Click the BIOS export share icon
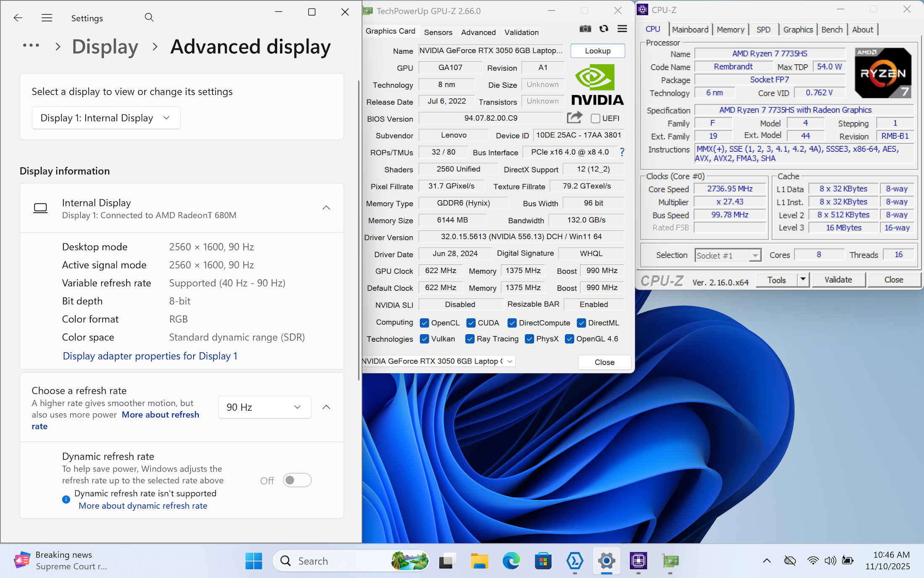 (574, 118)
